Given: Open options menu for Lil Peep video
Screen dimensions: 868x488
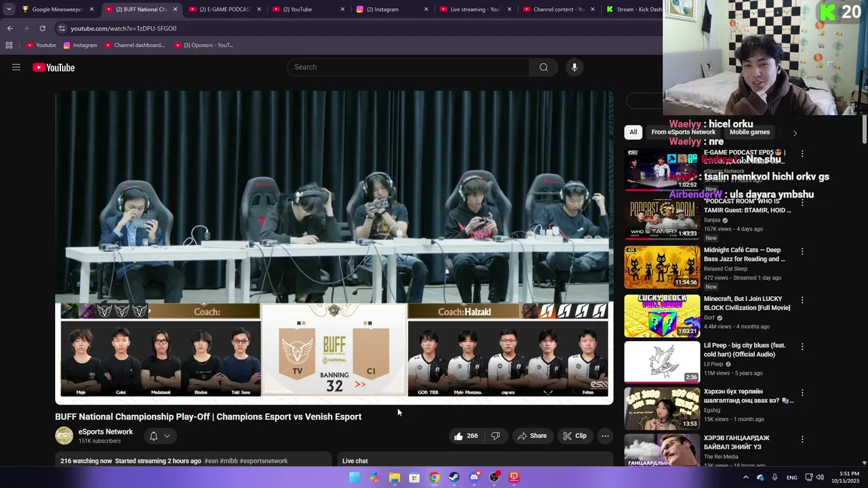Looking at the screenshot, I should 802,346.
